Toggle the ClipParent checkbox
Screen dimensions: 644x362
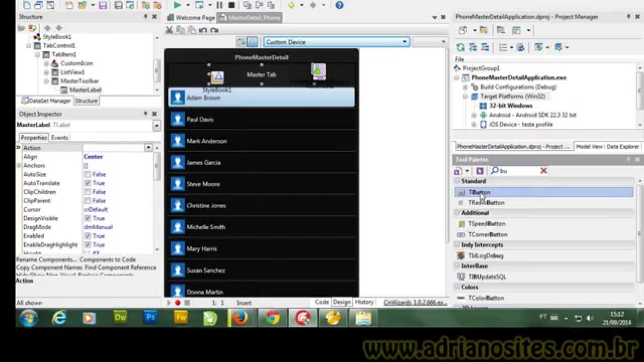88,201
